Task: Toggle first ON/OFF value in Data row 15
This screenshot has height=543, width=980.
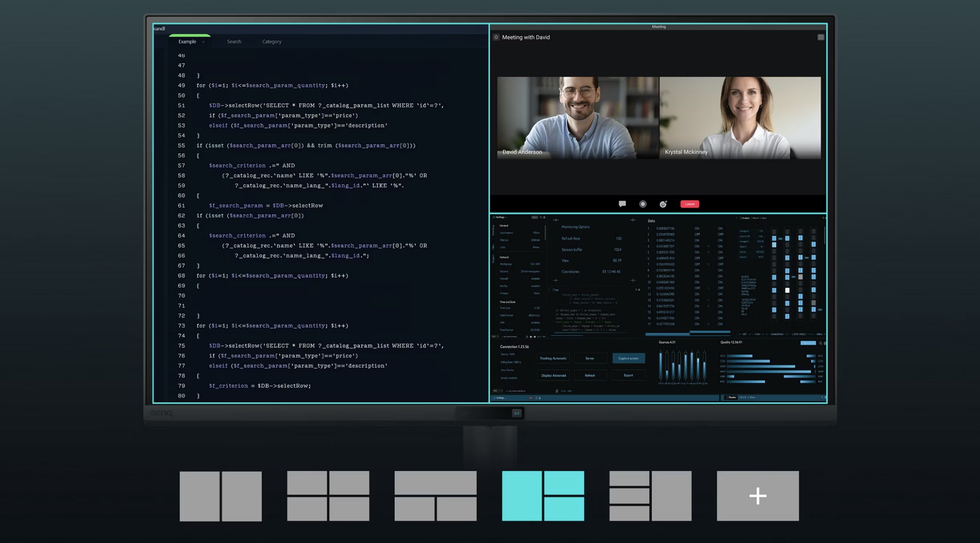Action: [697, 312]
